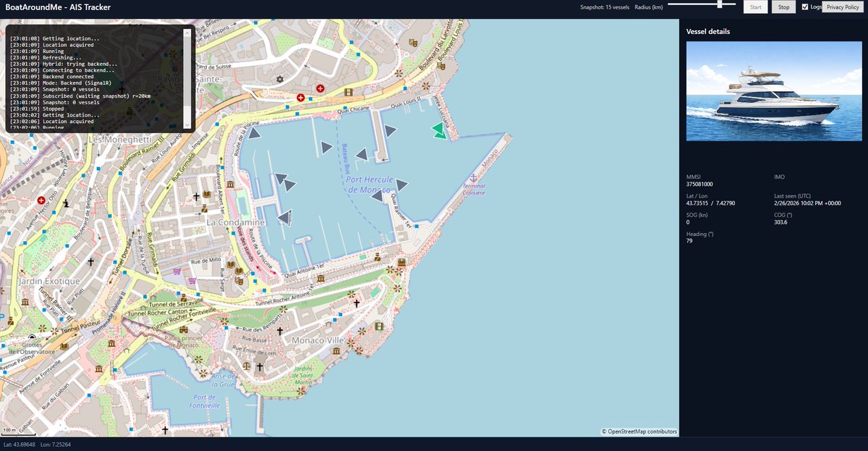The width and height of the screenshot is (868, 451).
Task: Click the MMSI value 375081000
Action: point(699,184)
